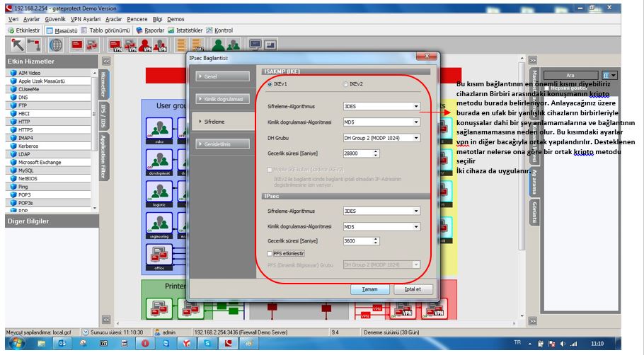
Task: Select the HTTPS service icon
Action: point(12,129)
